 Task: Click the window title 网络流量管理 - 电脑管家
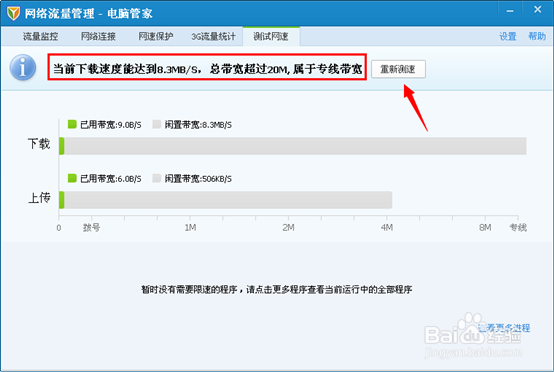(88, 13)
